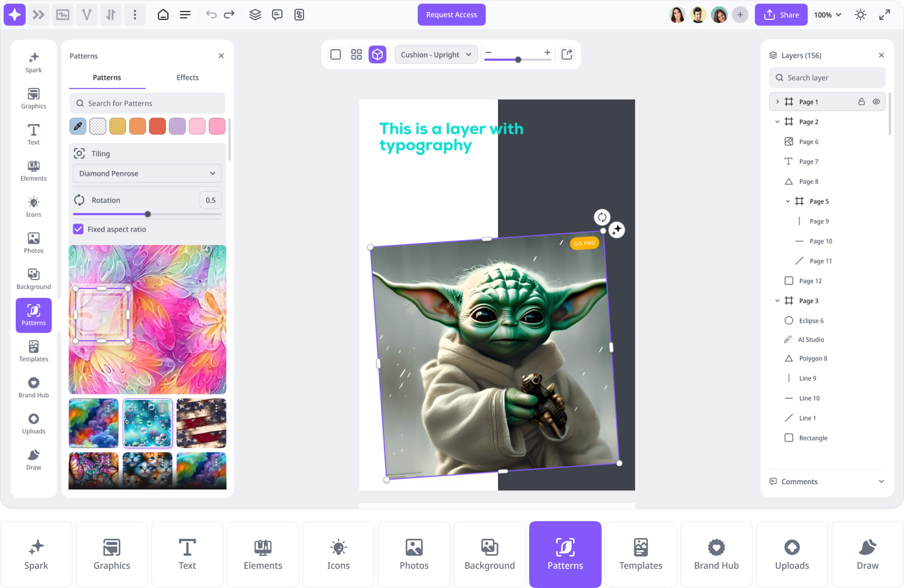
Task: Select Templates in the bottom bar
Action: 641,554
